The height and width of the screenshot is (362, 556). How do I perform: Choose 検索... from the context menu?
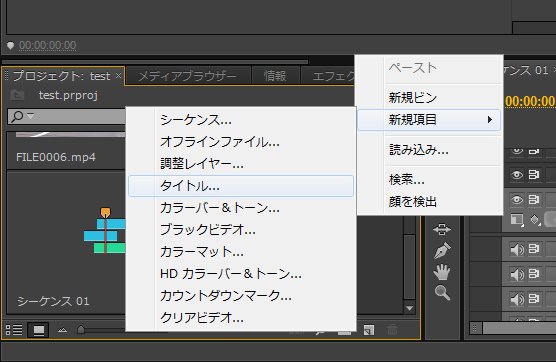click(x=430, y=179)
